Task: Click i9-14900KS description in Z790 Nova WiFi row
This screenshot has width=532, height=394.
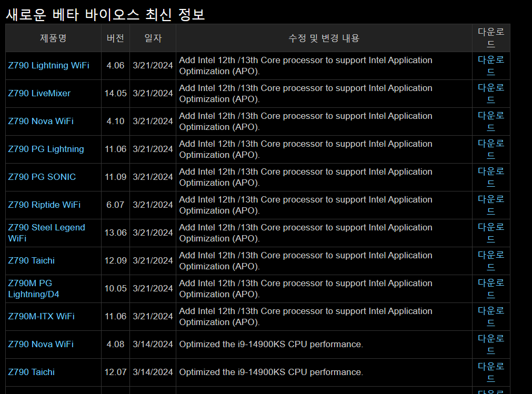Action: 271,344
